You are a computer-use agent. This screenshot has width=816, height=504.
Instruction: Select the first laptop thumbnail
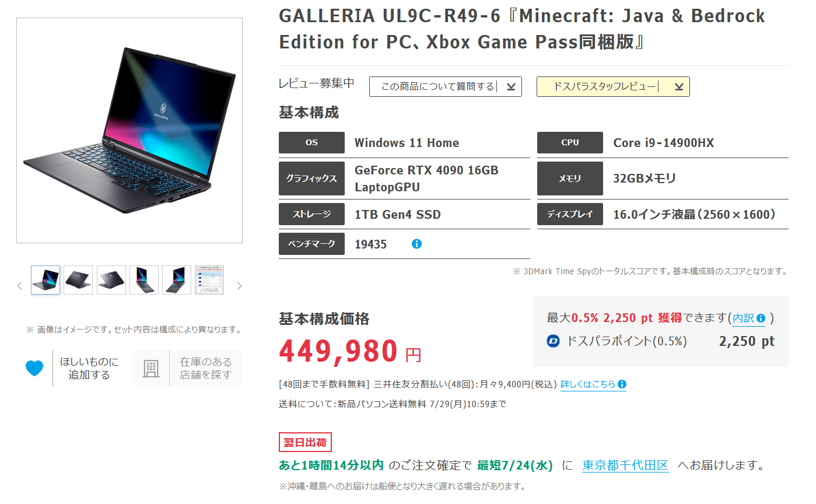point(45,280)
